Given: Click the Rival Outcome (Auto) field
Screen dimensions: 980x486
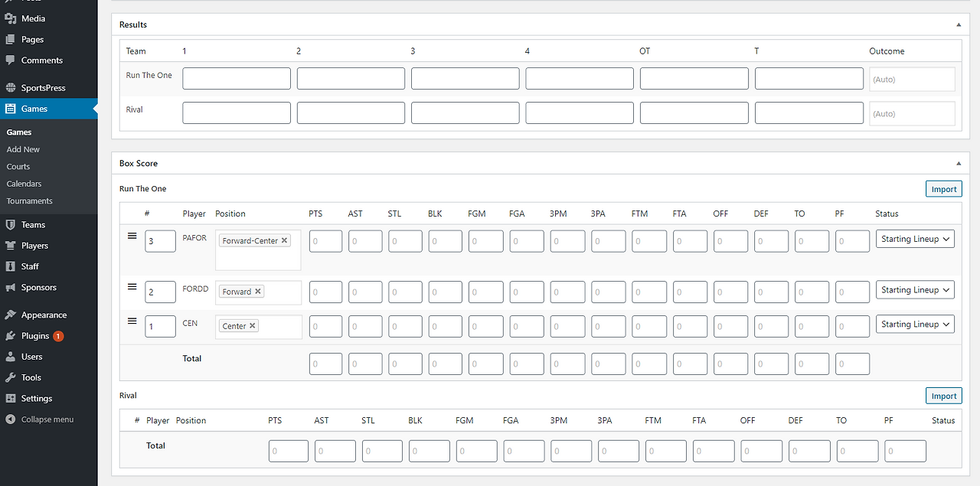Looking at the screenshot, I should click(x=912, y=113).
